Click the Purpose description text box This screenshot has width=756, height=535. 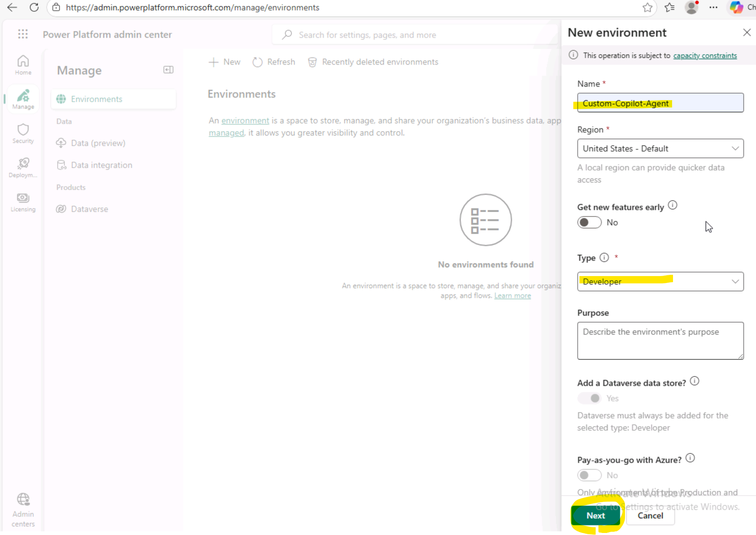(x=660, y=341)
